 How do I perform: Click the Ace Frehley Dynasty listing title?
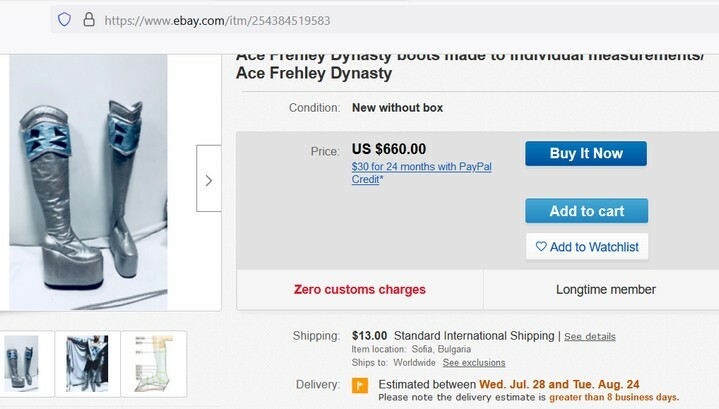tap(313, 73)
